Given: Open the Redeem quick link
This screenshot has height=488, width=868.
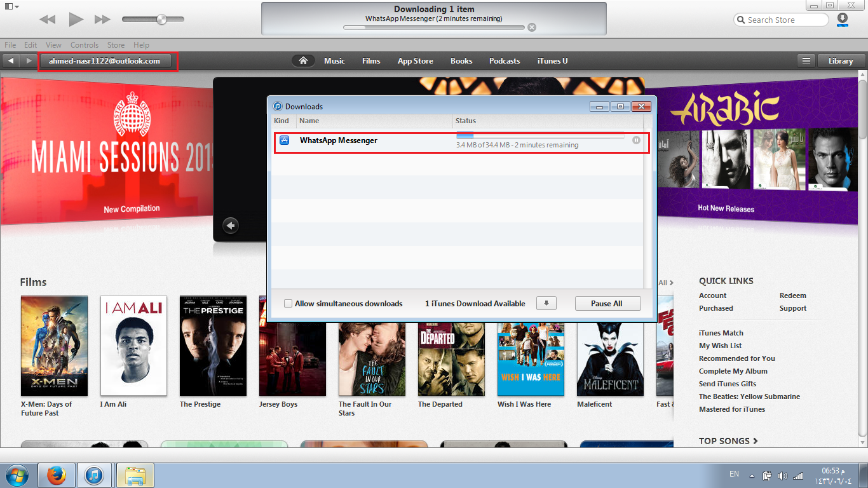Looking at the screenshot, I should [793, 295].
